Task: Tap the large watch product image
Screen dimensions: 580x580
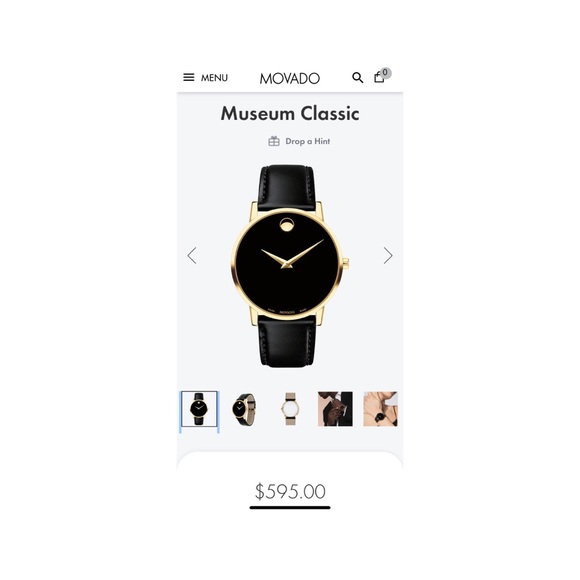Action: pyautogui.click(x=290, y=266)
